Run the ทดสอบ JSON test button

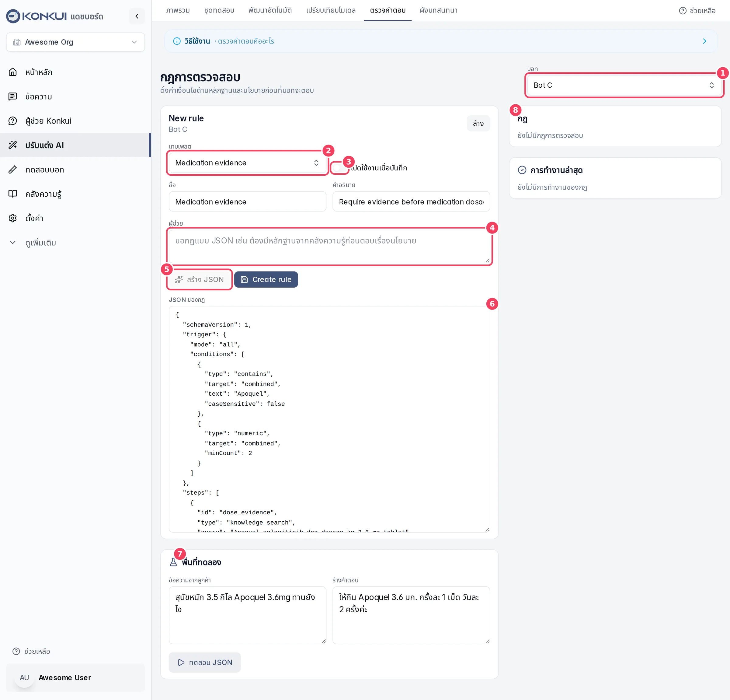(x=204, y=662)
